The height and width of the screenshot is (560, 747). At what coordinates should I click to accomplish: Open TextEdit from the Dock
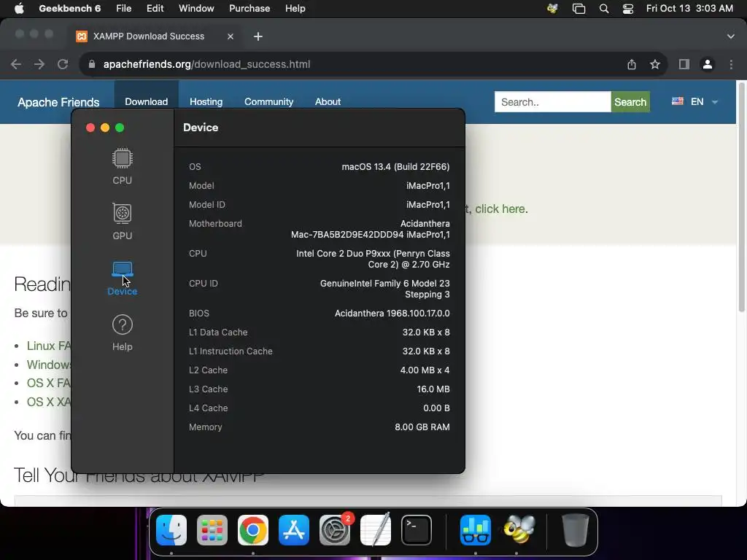(376, 530)
